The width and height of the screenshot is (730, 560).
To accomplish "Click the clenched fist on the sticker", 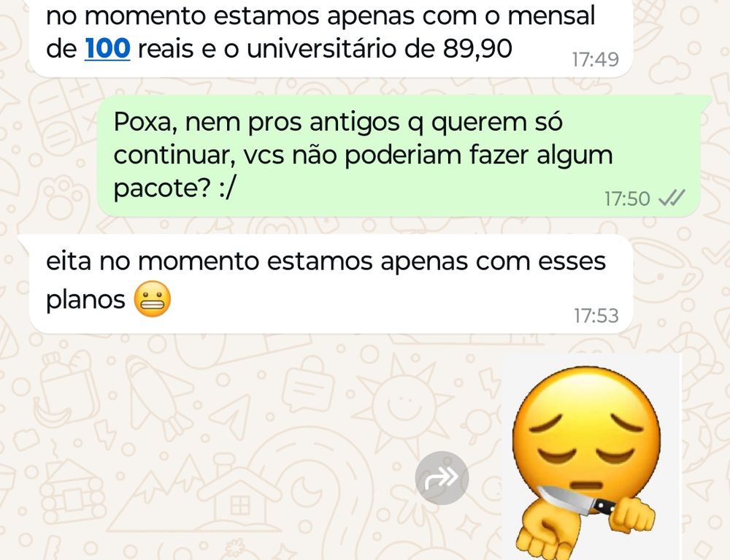I will click(632, 515).
